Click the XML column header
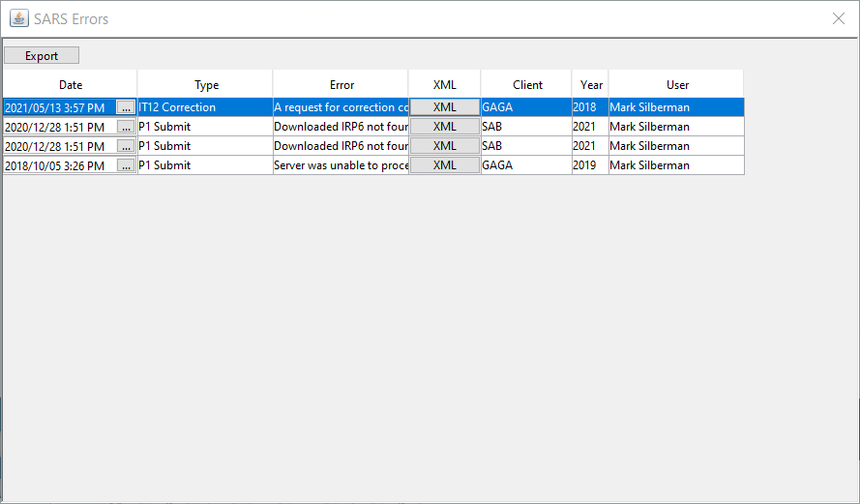 point(445,85)
